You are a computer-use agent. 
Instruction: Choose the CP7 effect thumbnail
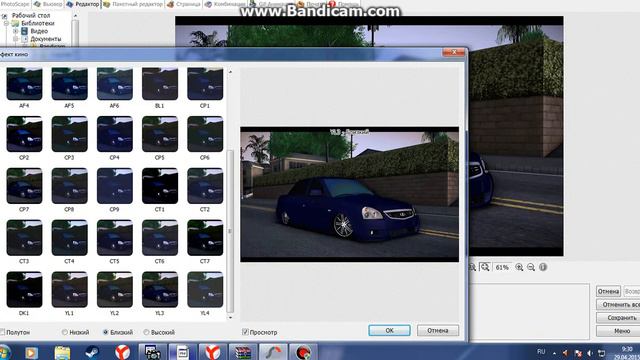click(x=24, y=186)
